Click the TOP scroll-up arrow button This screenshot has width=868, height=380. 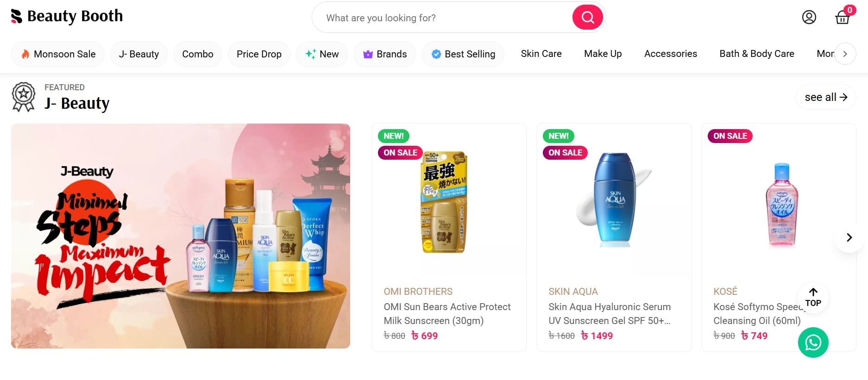(813, 298)
